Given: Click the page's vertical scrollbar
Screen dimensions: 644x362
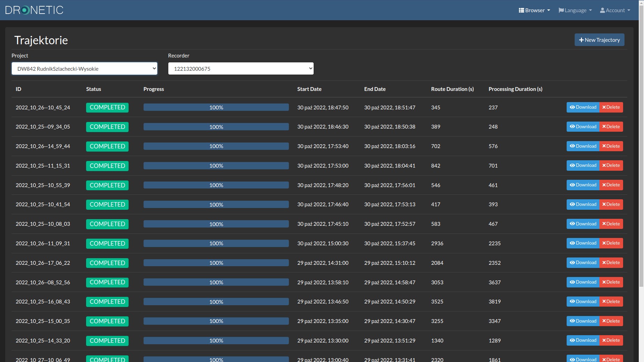Looking at the screenshot, I should coord(641,146).
